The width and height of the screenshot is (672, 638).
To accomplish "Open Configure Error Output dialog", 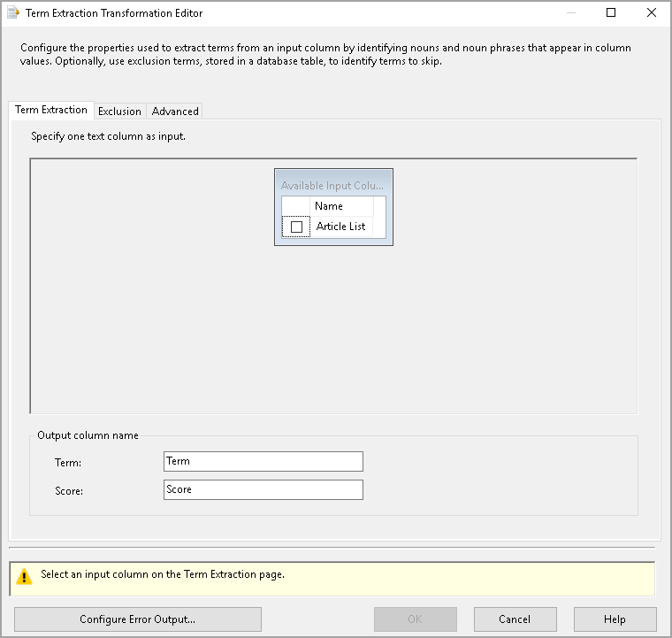I will tap(138, 619).
